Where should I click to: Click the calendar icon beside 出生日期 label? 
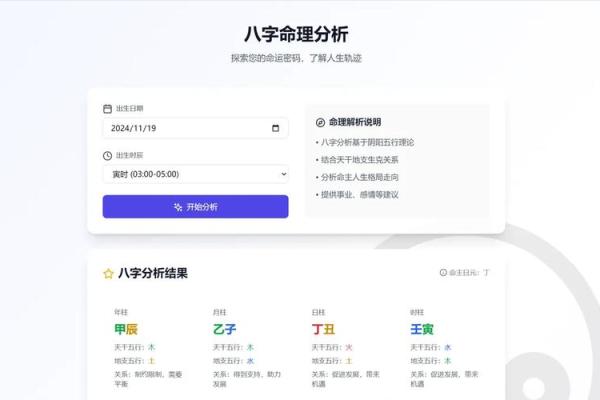[108, 109]
